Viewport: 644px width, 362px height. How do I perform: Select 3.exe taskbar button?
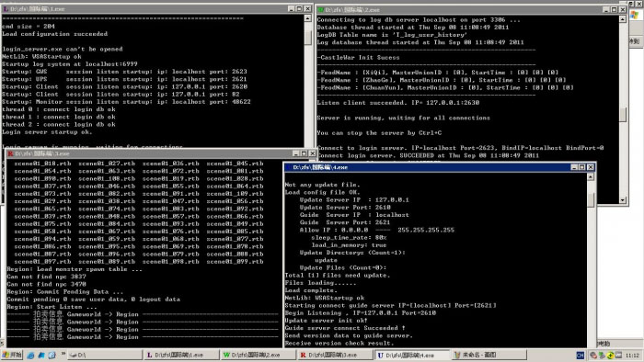point(335,355)
